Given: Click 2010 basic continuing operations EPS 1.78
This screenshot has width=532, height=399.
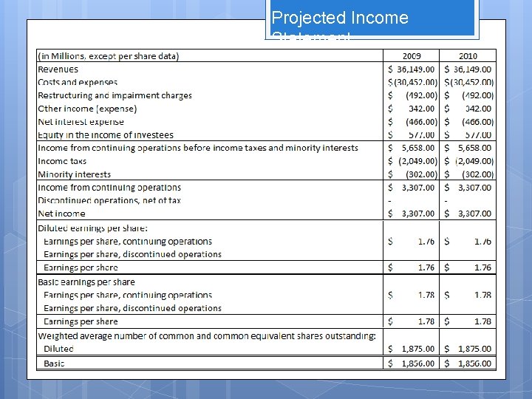Looking at the screenshot, I should click(x=482, y=295).
